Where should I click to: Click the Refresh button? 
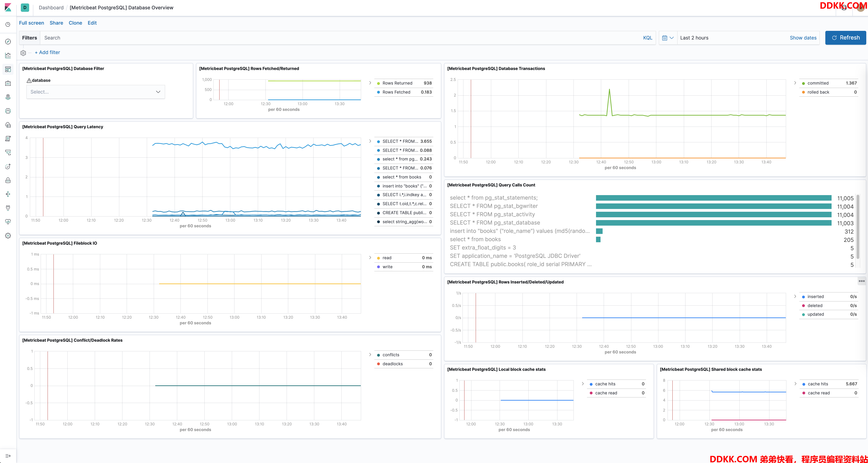(x=845, y=38)
